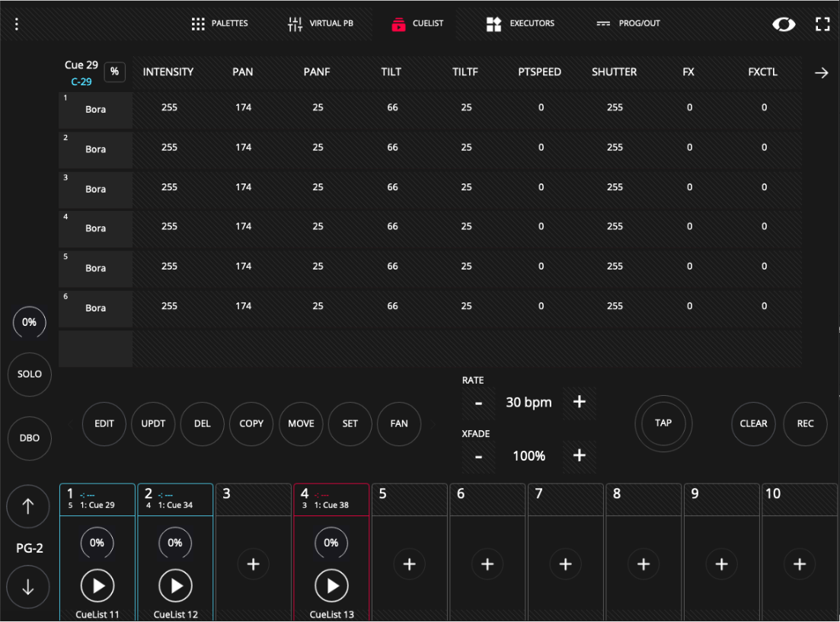Toggle SOLO mode
Viewport: 840px width, 622px height.
30,375
